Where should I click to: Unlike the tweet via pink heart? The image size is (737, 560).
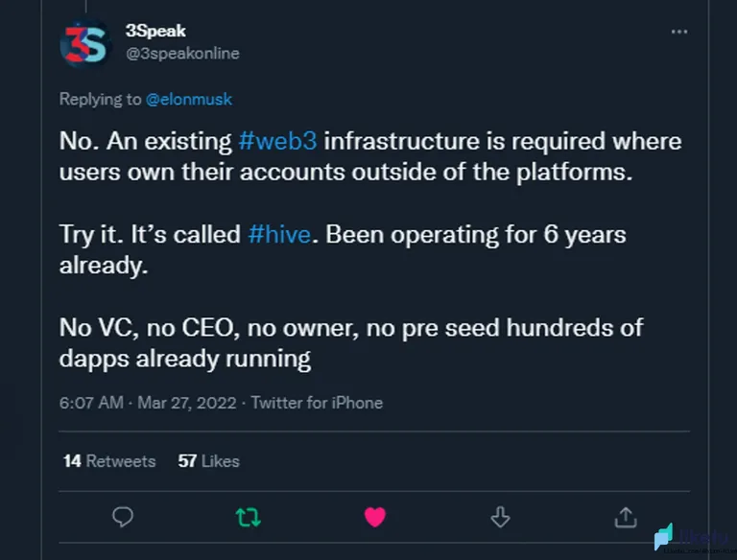375,517
